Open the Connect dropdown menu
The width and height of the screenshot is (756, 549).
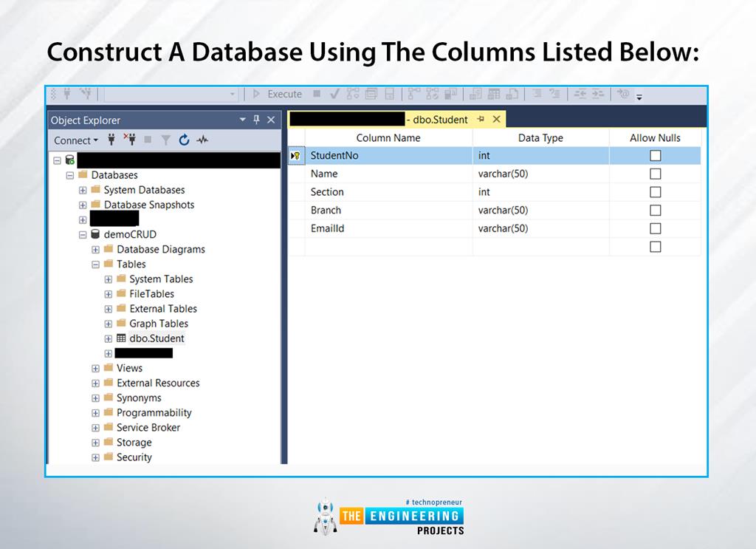(74, 140)
